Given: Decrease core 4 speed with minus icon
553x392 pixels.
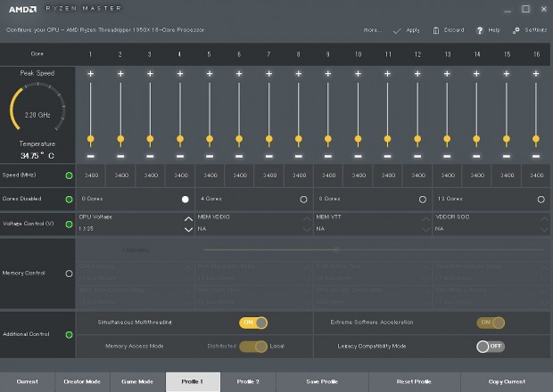Looking at the screenshot, I should 180,156.
